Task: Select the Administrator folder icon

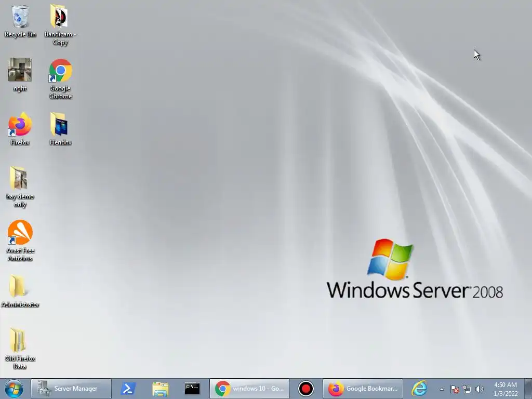Action: [20, 291]
